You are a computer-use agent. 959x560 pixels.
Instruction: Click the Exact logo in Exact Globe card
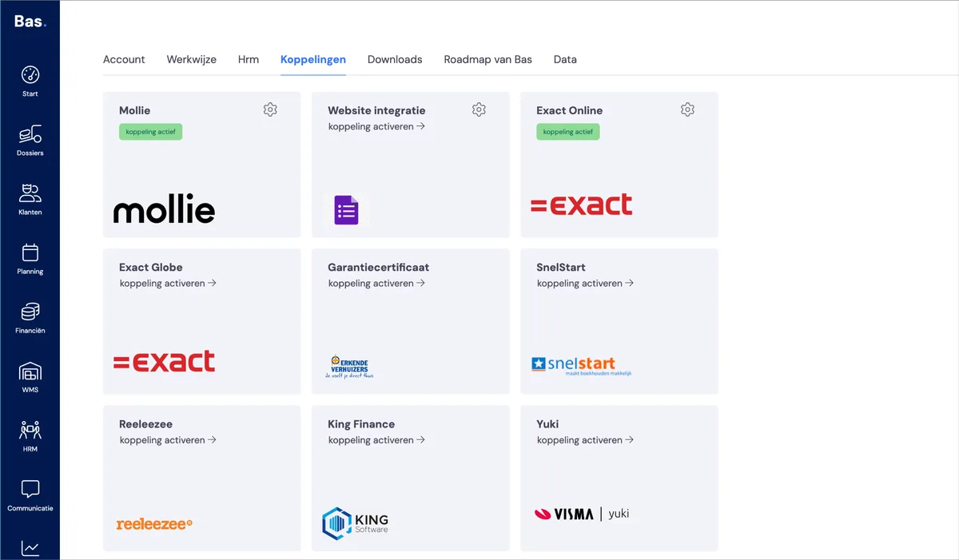click(x=164, y=361)
